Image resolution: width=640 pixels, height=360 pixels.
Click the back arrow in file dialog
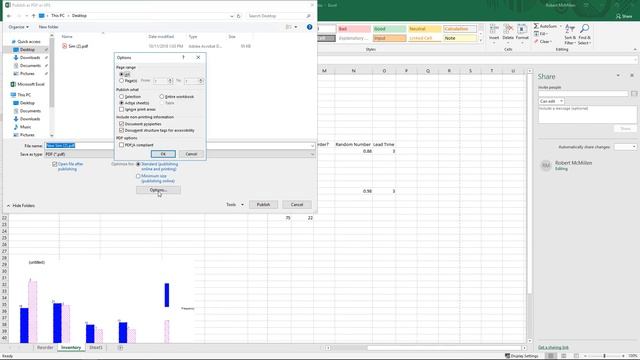(9, 16)
